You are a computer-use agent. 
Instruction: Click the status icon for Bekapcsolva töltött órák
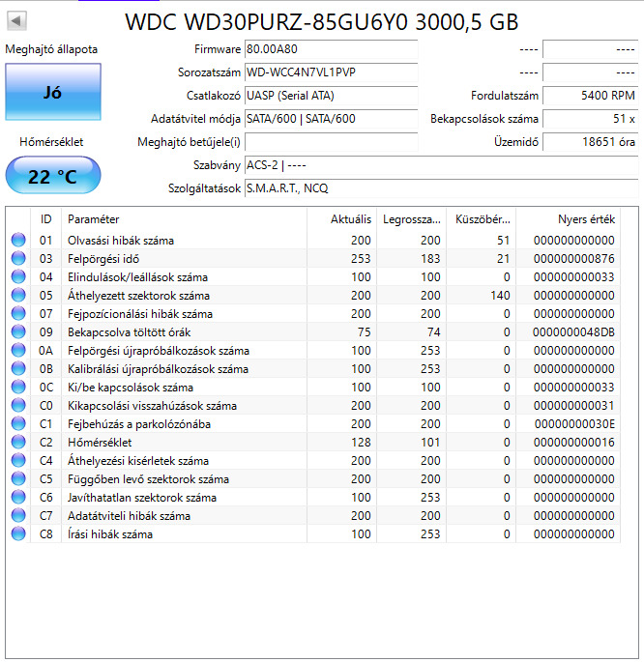click(x=18, y=331)
